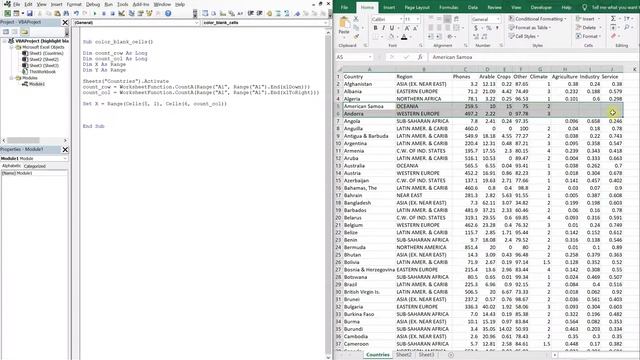
Task: Open the Debug menu in VBA editor
Action: click(x=93, y=4)
